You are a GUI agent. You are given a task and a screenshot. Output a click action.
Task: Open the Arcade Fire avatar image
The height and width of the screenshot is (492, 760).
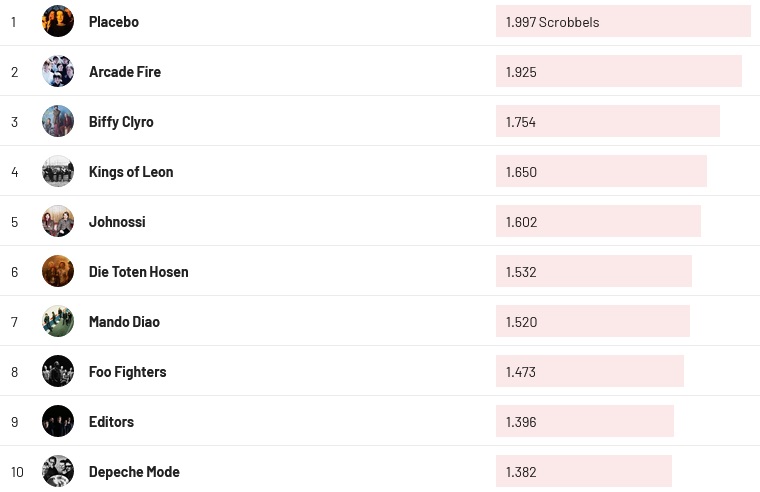(x=58, y=71)
